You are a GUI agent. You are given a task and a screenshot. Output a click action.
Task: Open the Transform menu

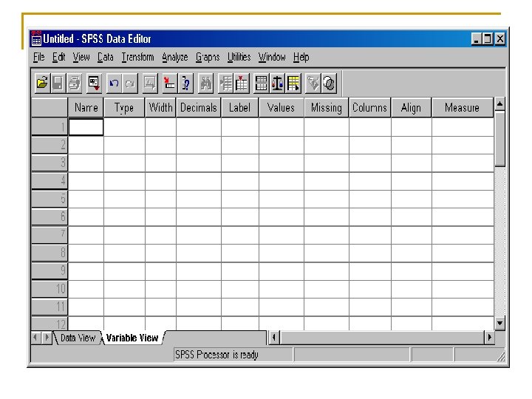(137, 58)
